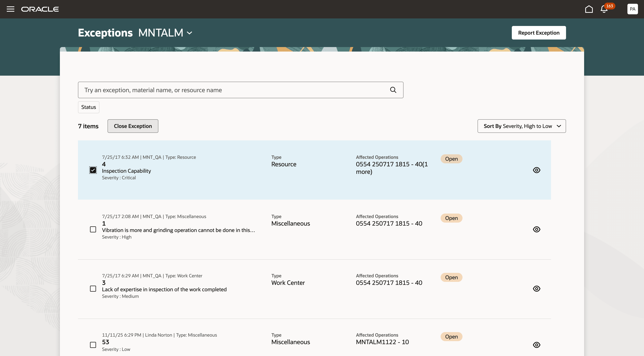Click the Close Exception button

click(133, 126)
